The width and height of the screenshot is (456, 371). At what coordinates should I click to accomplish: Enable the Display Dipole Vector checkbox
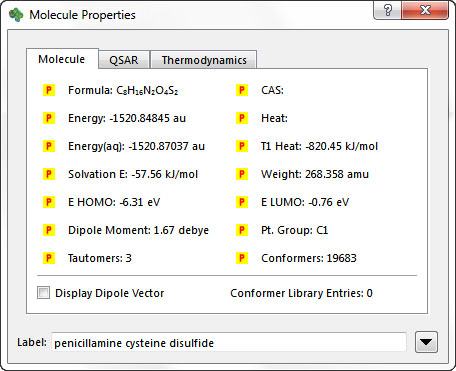click(x=44, y=293)
